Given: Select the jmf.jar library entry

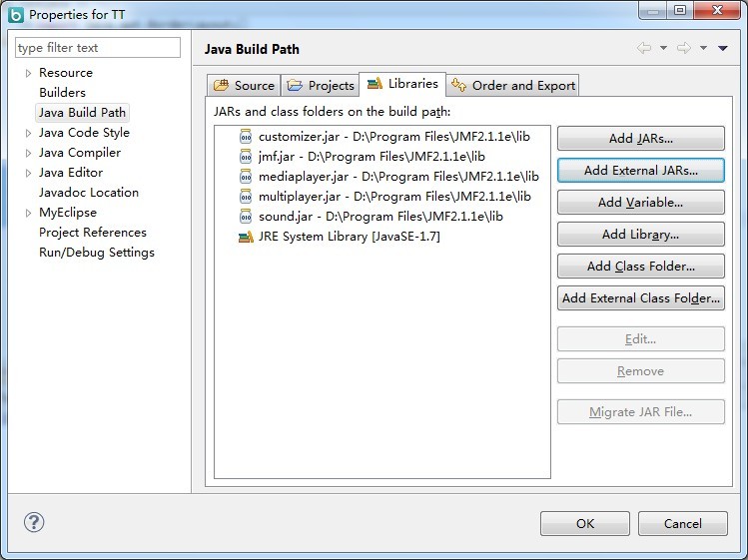Looking at the screenshot, I should [363, 157].
